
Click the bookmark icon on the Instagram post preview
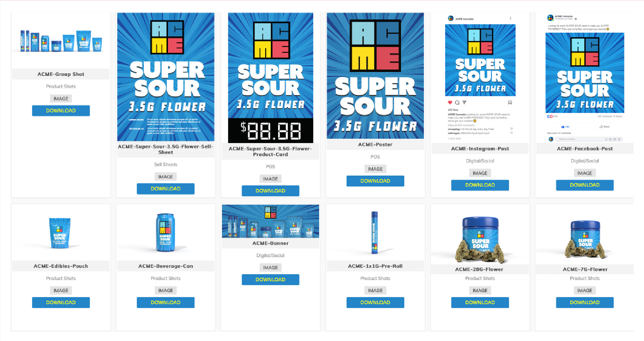pyautogui.click(x=510, y=103)
